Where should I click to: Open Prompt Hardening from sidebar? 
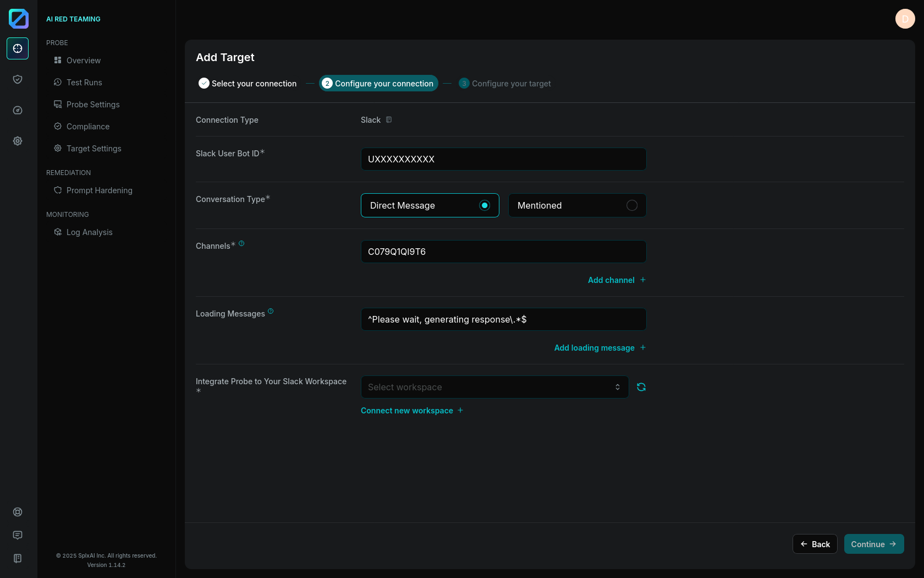click(x=99, y=190)
